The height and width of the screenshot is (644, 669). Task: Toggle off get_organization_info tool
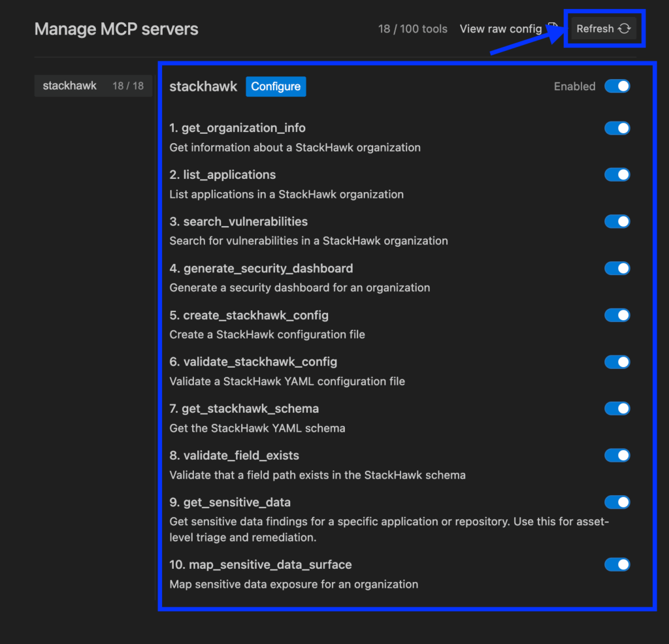pyautogui.click(x=617, y=128)
